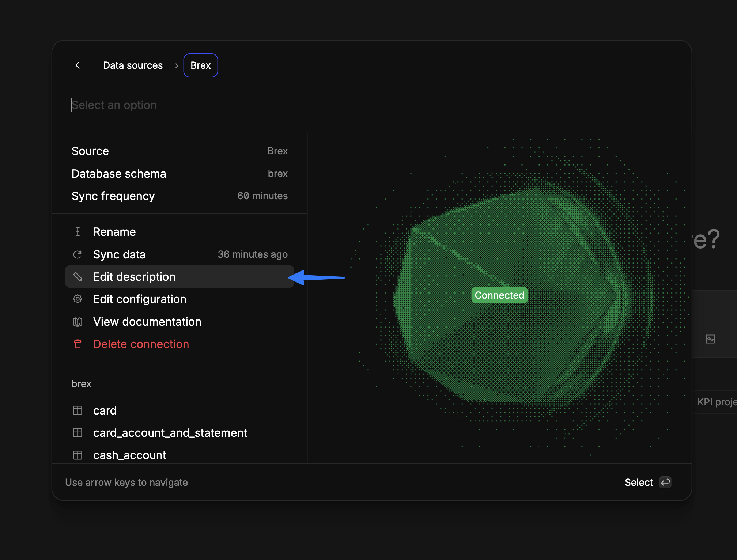Click the Connected status badge

coord(499,295)
